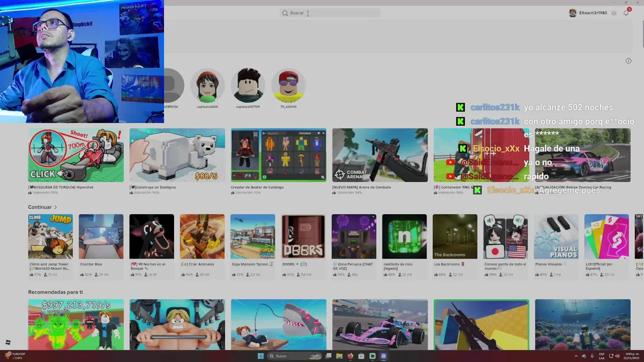Open recommended pink Formula car thumbnail
644x362 pixels.
[x=380, y=325]
